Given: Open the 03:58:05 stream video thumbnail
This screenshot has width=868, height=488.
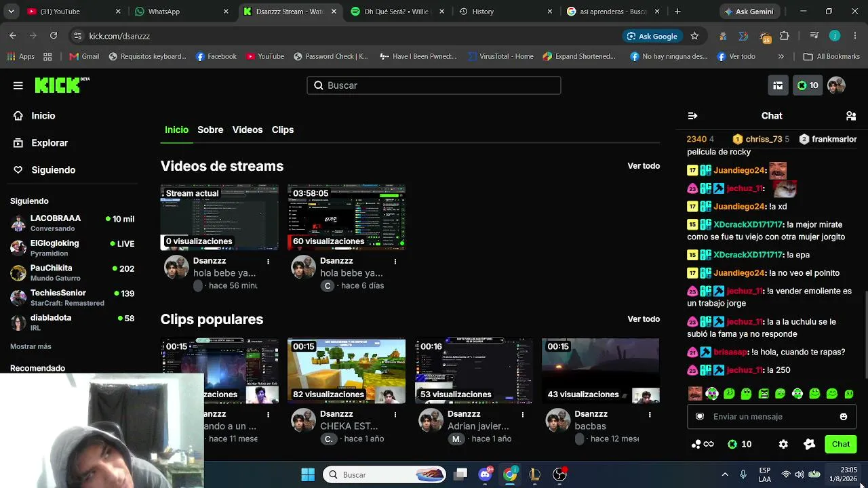Looking at the screenshot, I should click(347, 217).
